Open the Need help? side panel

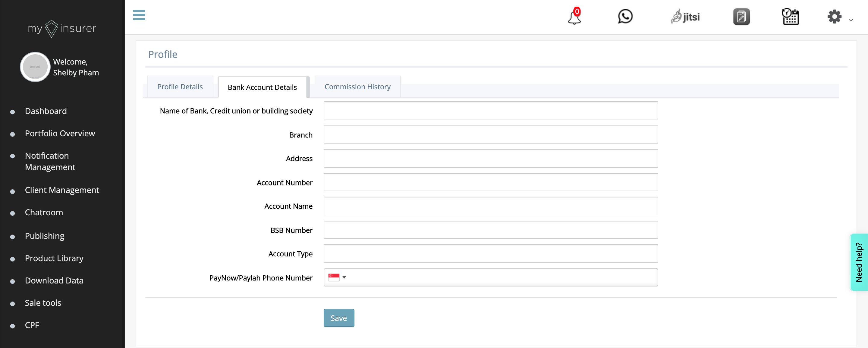(859, 262)
